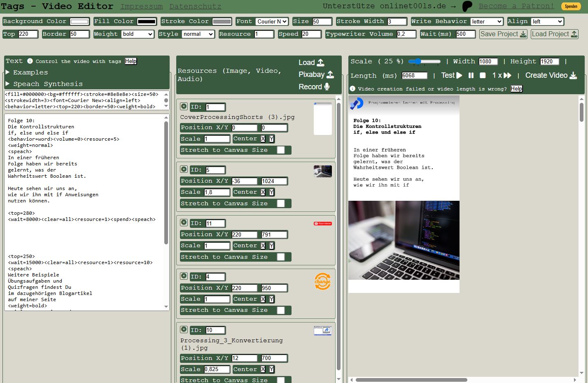
Task: Stop the video preview
Action: click(483, 75)
